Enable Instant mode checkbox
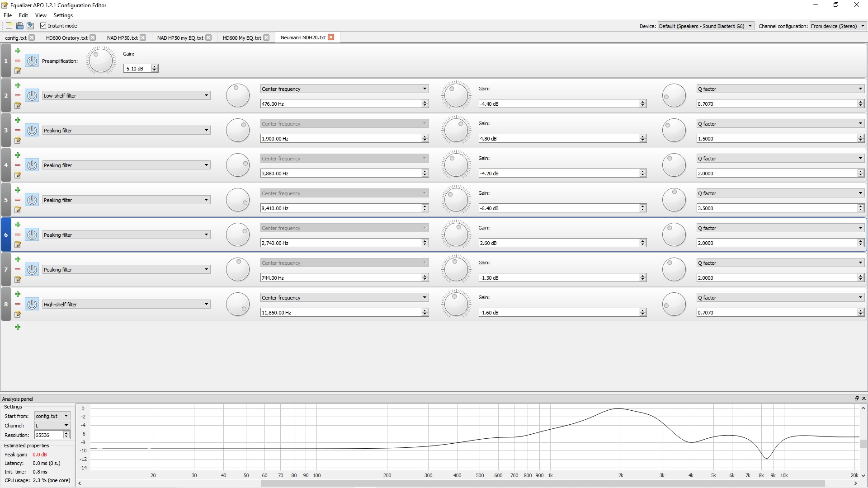Viewport: 868px width, 488px height. coord(43,25)
